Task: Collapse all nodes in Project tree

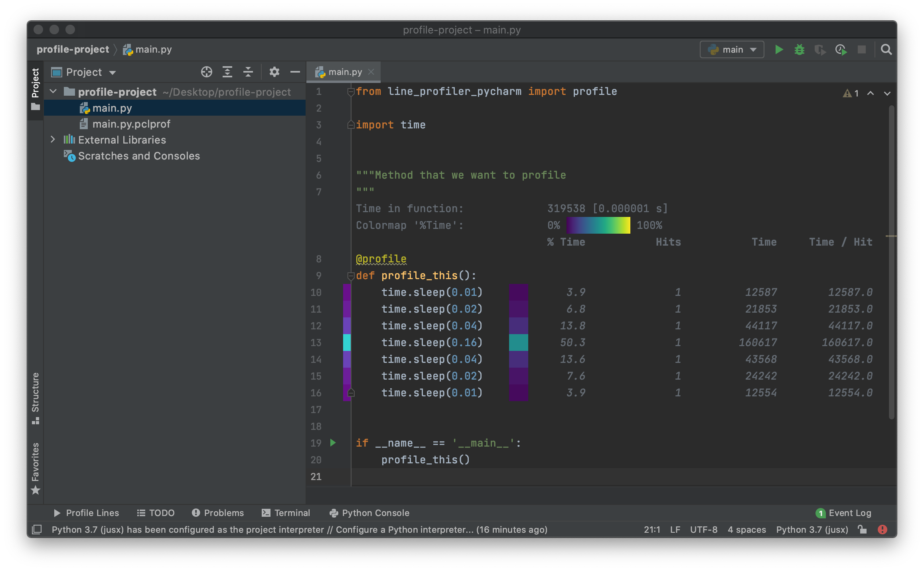Action: pyautogui.click(x=248, y=72)
